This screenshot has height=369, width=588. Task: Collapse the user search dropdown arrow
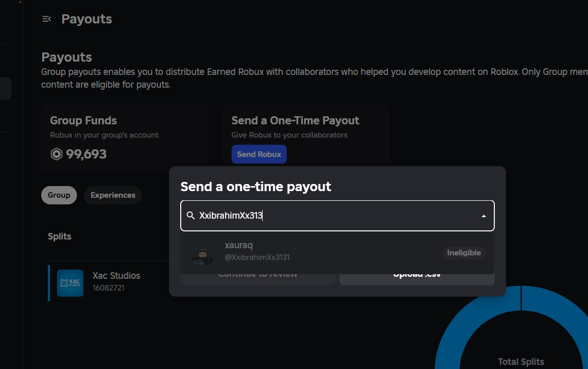pos(484,216)
